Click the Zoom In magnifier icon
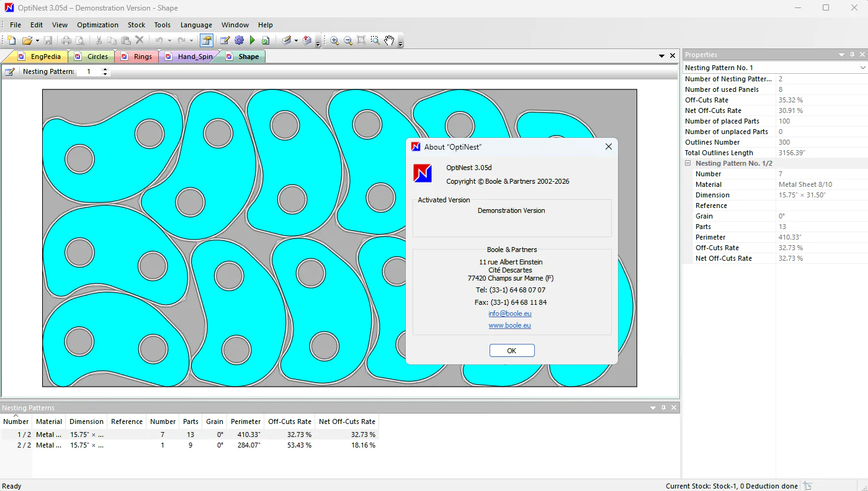868x491 pixels. click(x=334, y=40)
